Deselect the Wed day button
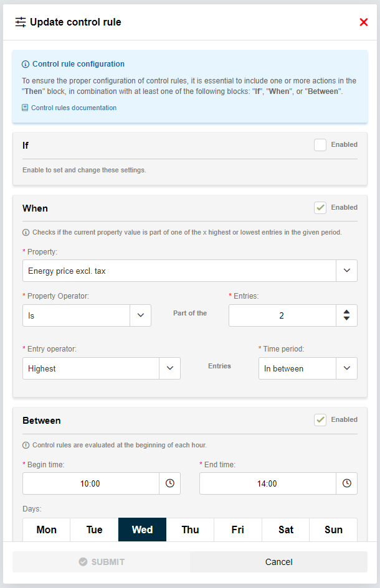 click(x=142, y=530)
